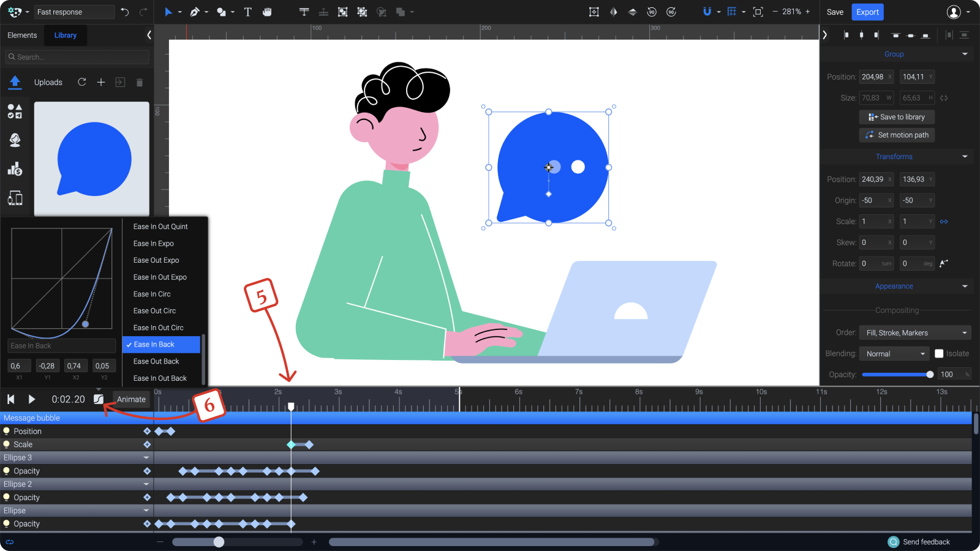The width and height of the screenshot is (980, 551).
Task: Click the upload icon in the Library panel
Action: tap(15, 82)
